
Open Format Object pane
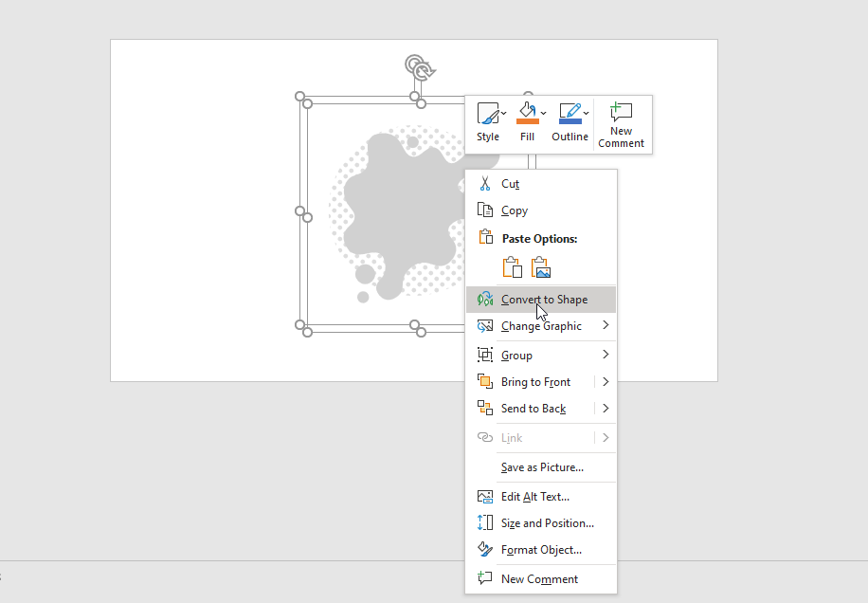click(x=541, y=550)
